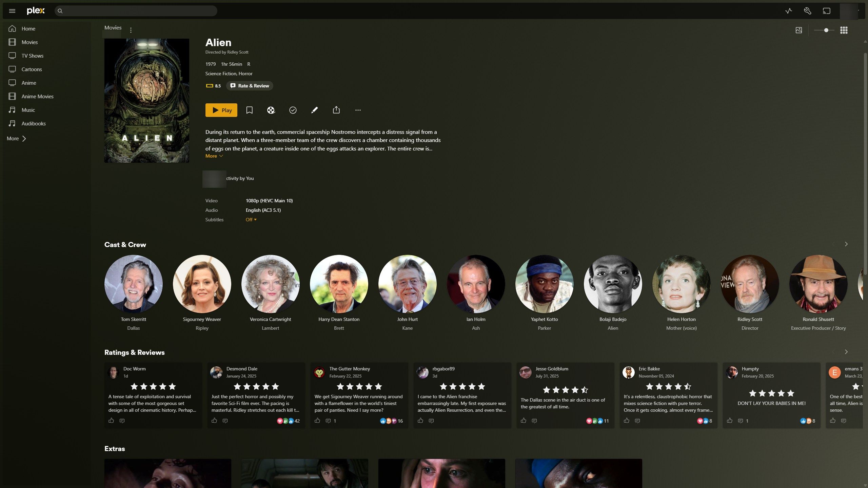Open Settings wrench icon
The image size is (868, 488).
808,11
